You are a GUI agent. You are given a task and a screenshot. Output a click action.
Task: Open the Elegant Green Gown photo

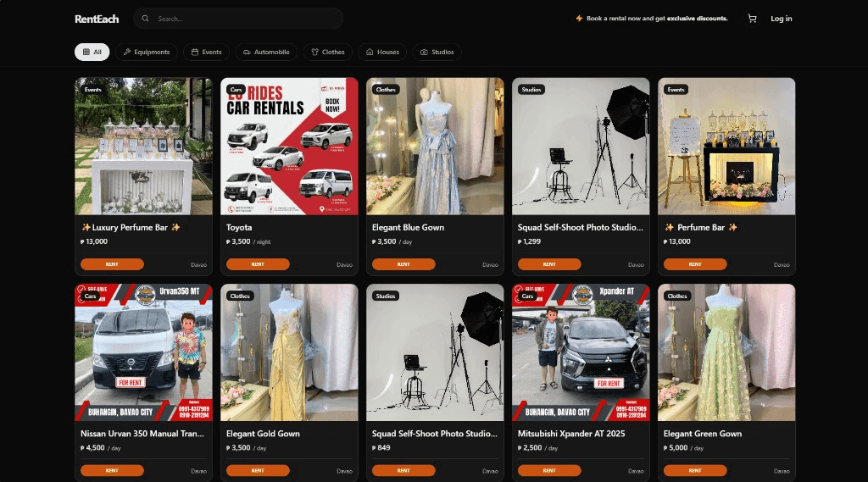(726, 352)
